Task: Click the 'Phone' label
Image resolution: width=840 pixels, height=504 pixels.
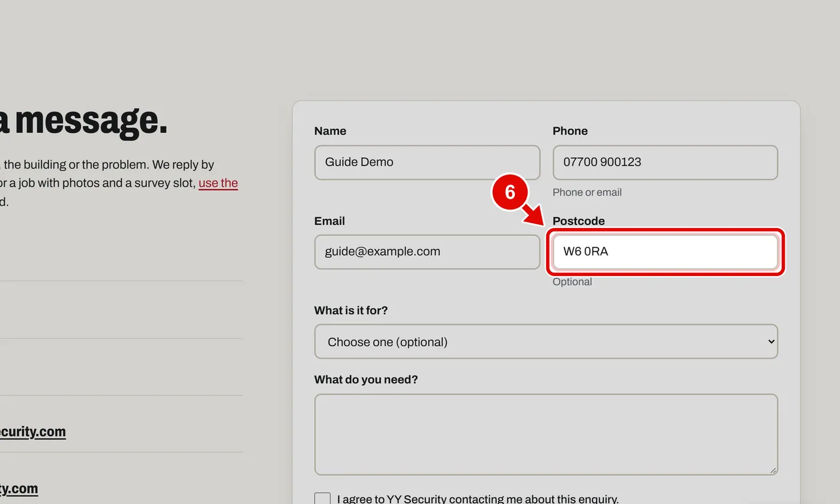Action: 570,131
